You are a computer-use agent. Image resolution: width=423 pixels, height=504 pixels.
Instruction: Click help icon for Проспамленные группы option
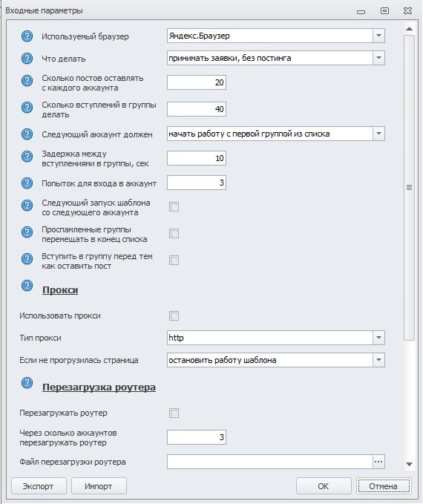coord(27,232)
